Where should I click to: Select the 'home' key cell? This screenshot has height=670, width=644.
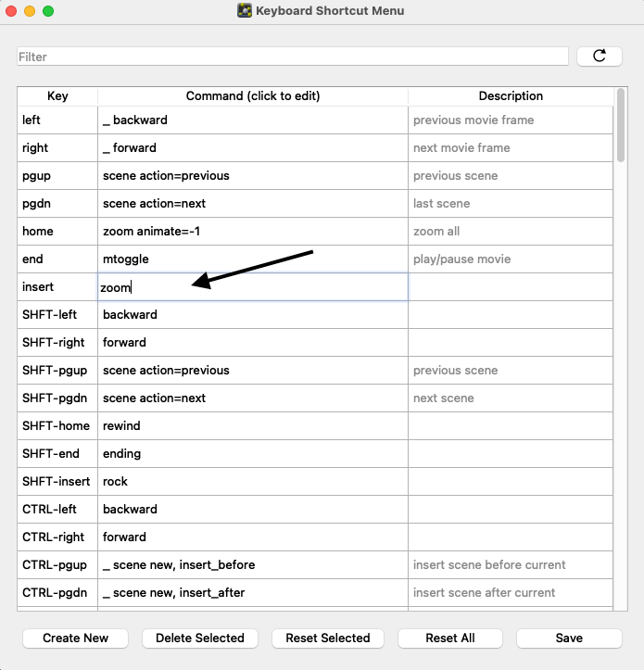click(57, 231)
